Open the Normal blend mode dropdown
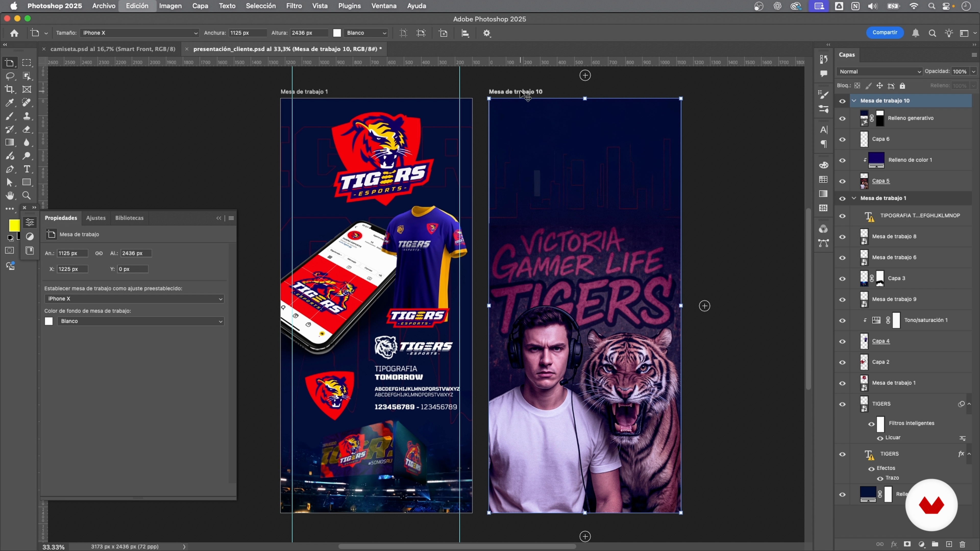The height and width of the screenshot is (551, 980). click(879, 71)
